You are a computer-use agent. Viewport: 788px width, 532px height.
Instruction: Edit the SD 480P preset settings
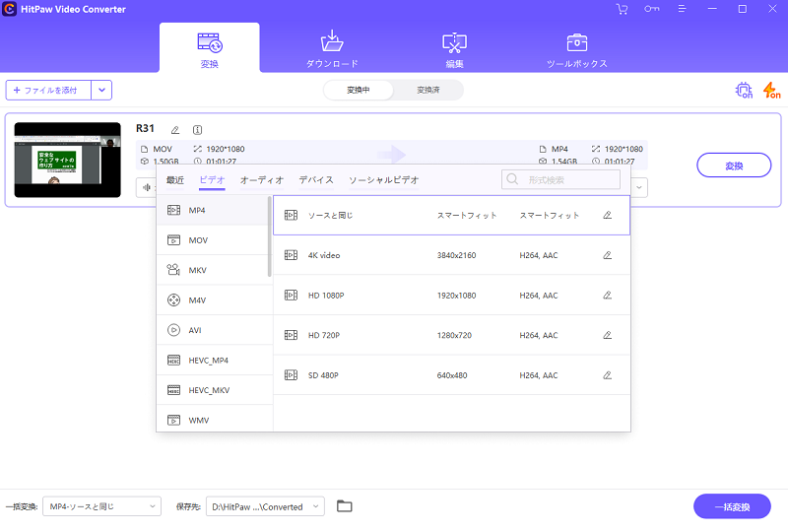pyautogui.click(x=607, y=375)
